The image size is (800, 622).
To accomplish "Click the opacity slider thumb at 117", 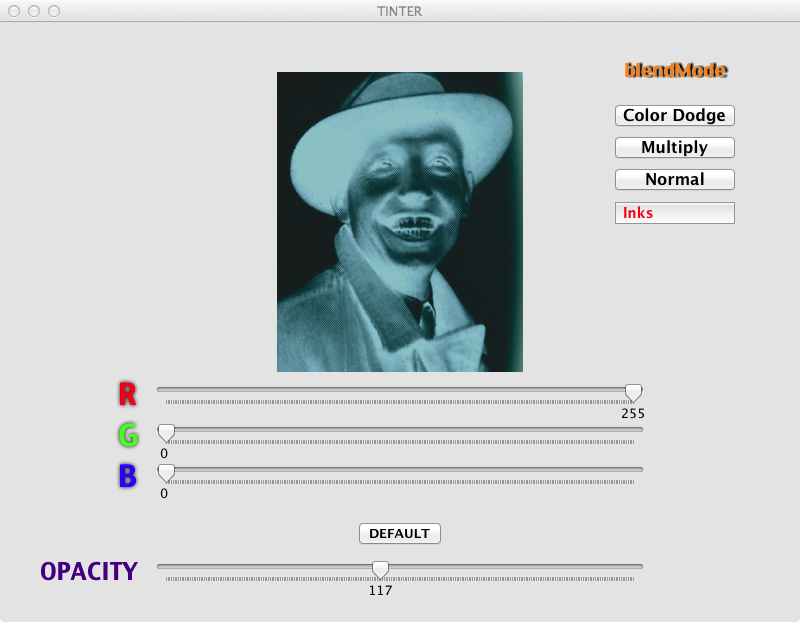I will point(380,568).
